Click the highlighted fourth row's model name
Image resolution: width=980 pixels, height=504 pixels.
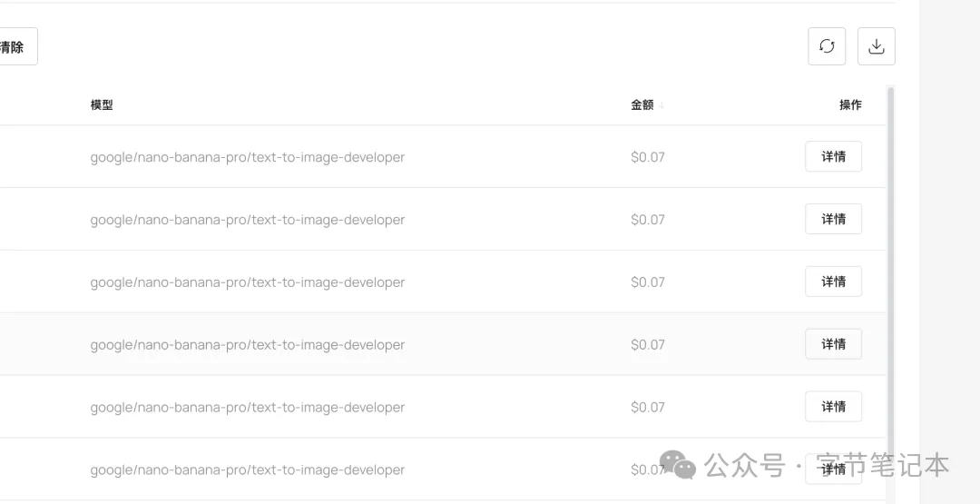247,345
